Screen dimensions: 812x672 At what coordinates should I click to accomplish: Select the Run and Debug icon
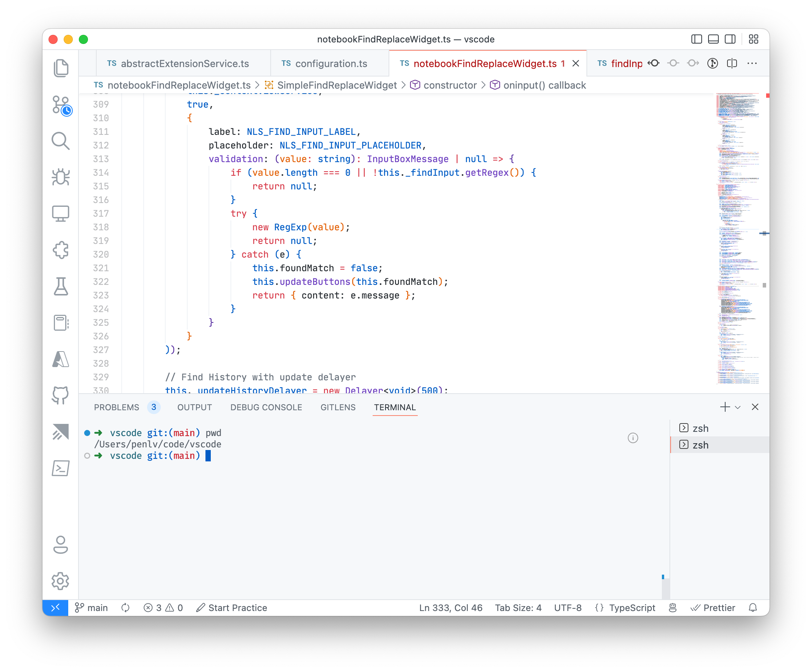60,177
